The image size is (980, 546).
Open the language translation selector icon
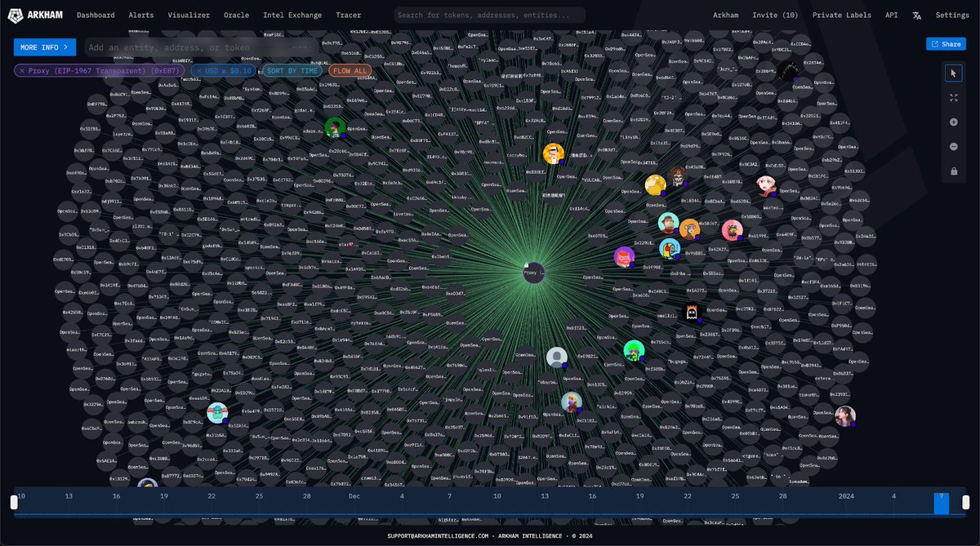[916, 15]
